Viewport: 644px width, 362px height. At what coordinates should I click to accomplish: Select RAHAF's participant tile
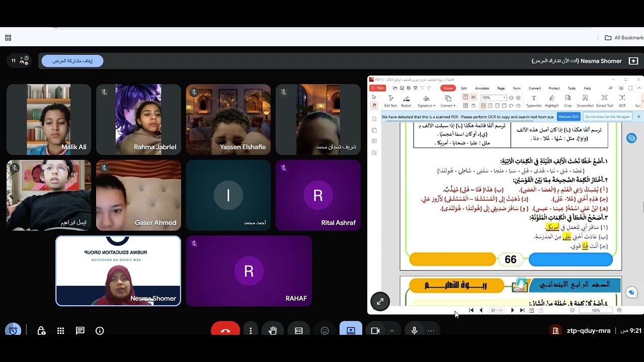click(249, 271)
